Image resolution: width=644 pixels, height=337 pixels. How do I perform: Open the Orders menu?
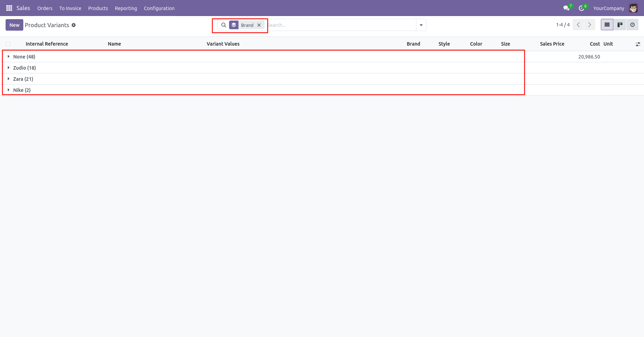coord(45,8)
